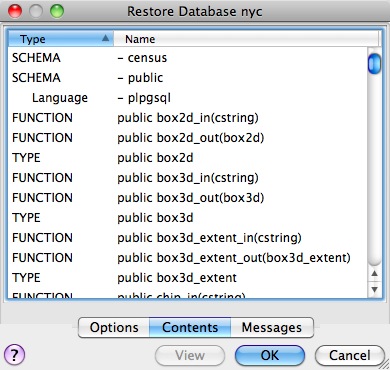Click the blue vertical scrollbar thumb

(x=374, y=64)
